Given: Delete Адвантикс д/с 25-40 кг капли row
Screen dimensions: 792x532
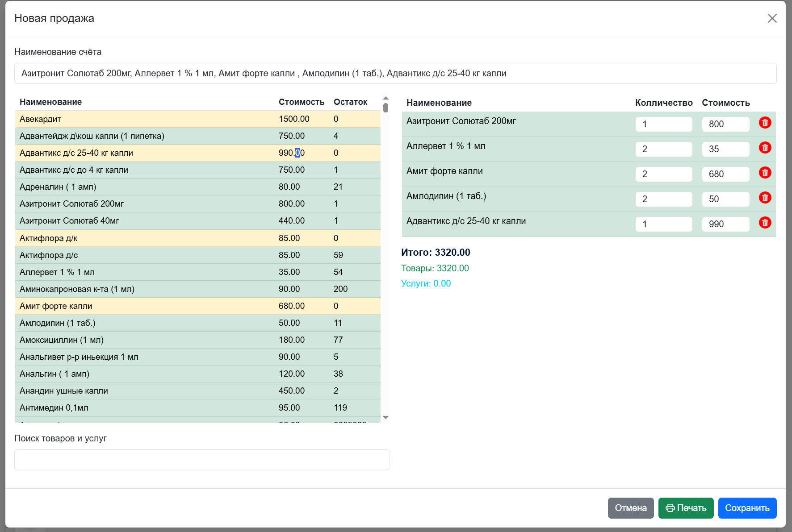Looking at the screenshot, I should pyautogui.click(x=765, y=223).
